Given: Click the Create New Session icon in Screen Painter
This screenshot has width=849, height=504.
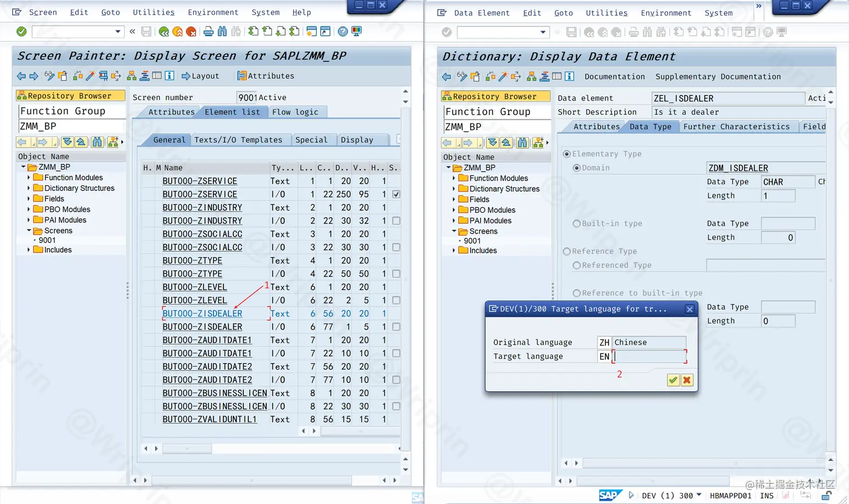Looking at the screenshot, I should (312, 31).
